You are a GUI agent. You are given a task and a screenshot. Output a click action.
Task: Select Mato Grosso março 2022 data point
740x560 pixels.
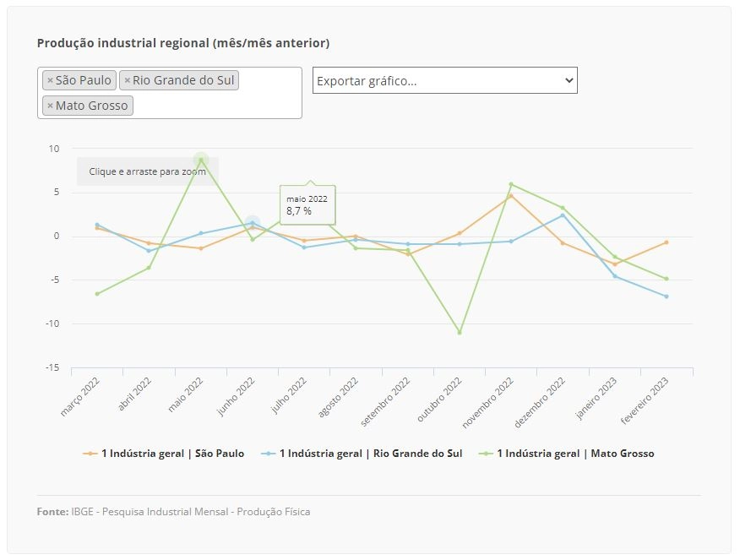(x=97, y=294)
